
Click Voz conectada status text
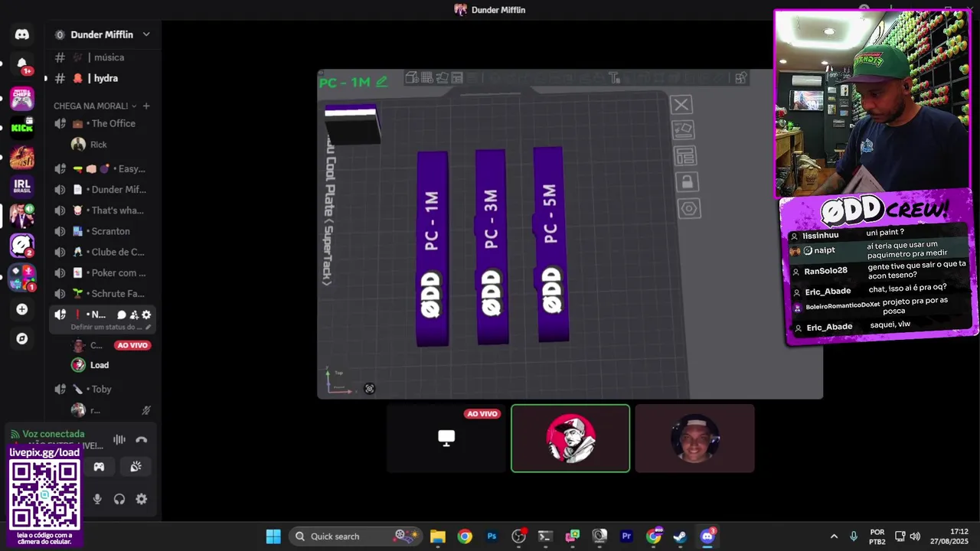[54, 434]
